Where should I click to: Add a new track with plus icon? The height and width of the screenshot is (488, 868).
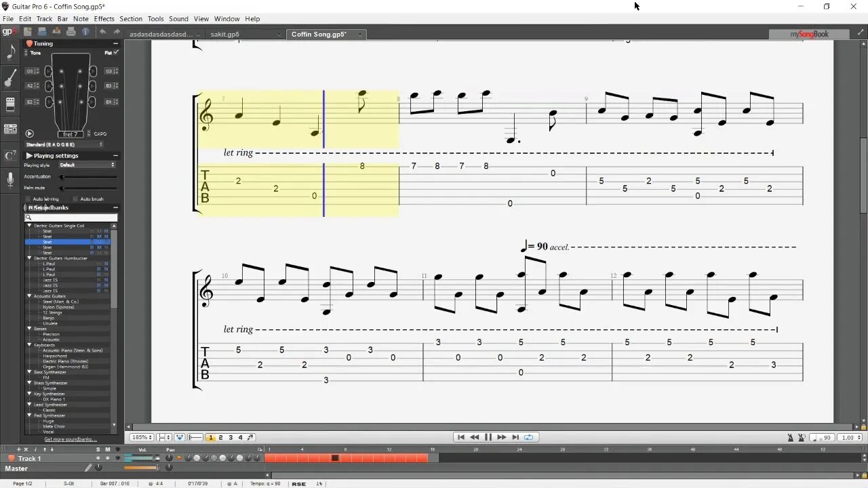point(18,449)
